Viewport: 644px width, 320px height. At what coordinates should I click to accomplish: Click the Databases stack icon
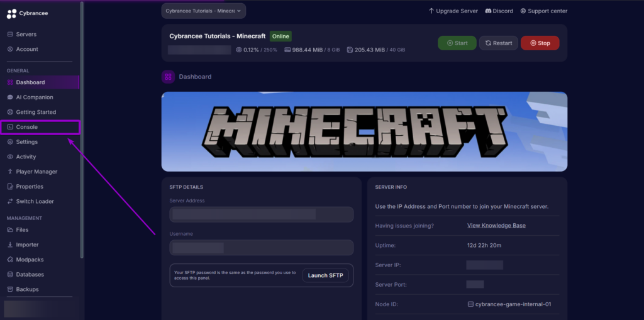pos(10,274)
